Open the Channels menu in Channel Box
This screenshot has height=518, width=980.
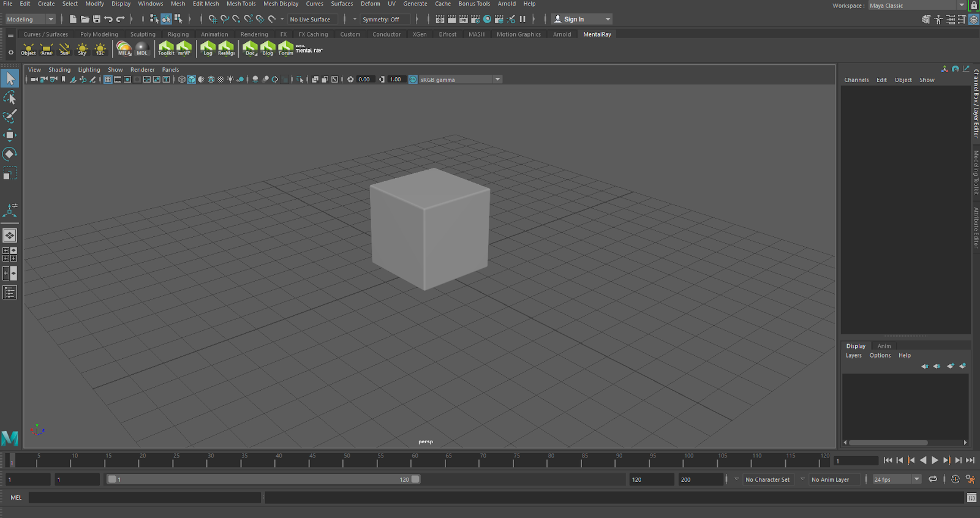[x=856, y=80]
